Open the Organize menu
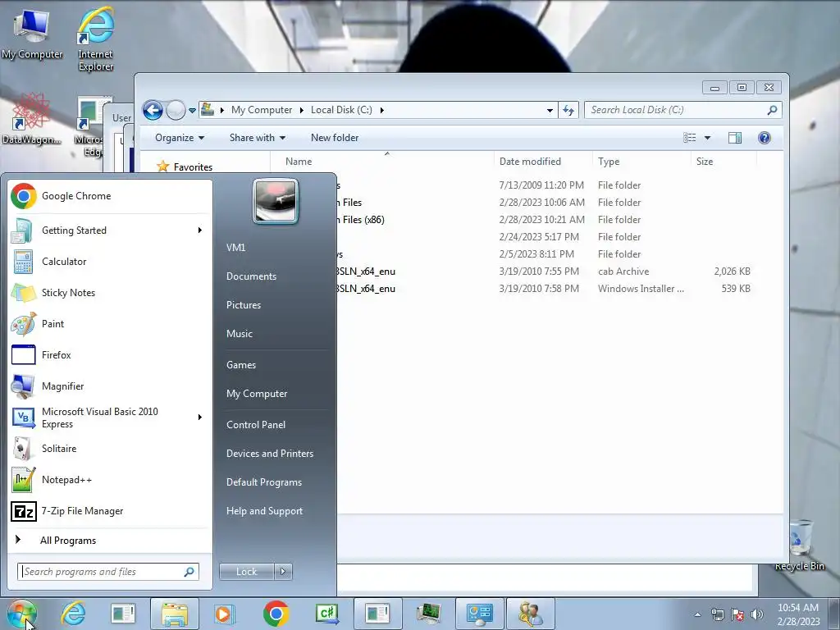The width and height of the screenshot is (840, 630). [x=180, y=138]
